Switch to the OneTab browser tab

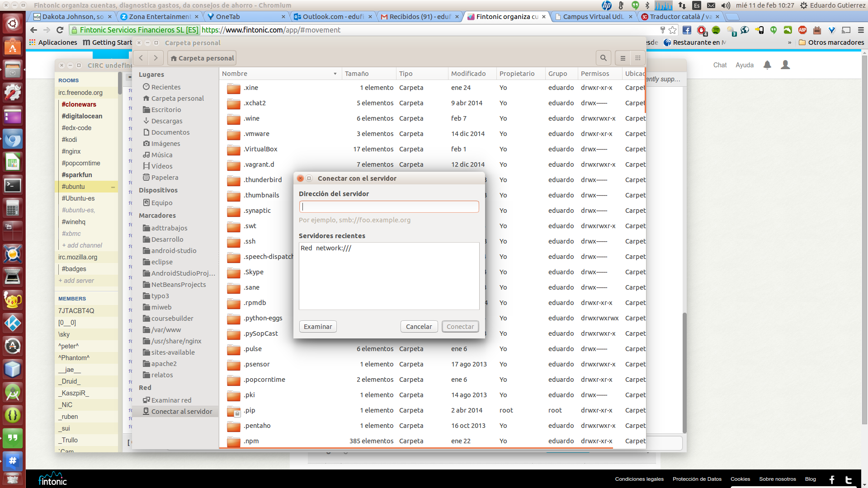point(246,17)
